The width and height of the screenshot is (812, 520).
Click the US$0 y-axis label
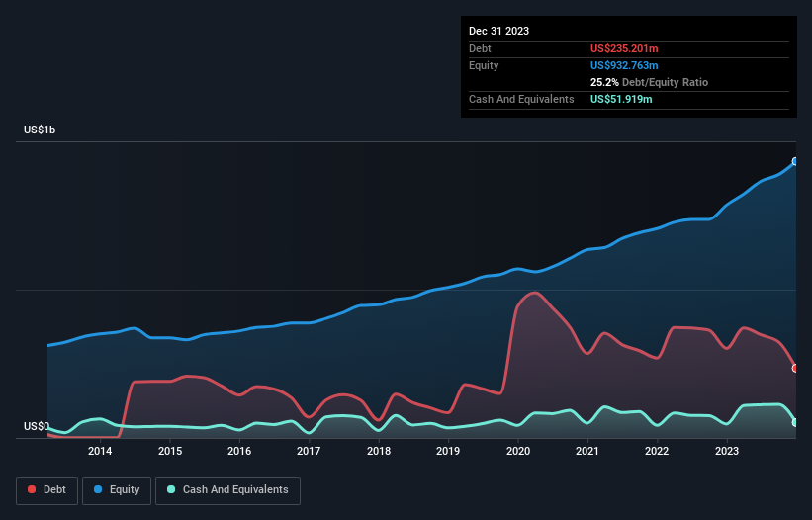click(x=37, y=426)
